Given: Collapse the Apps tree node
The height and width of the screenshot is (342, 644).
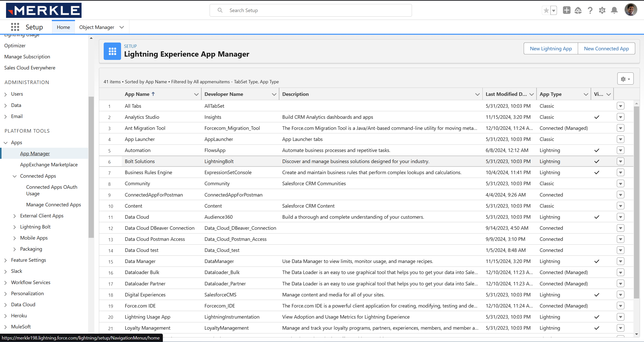Looking at the screenshot, I should click(6, 143).
